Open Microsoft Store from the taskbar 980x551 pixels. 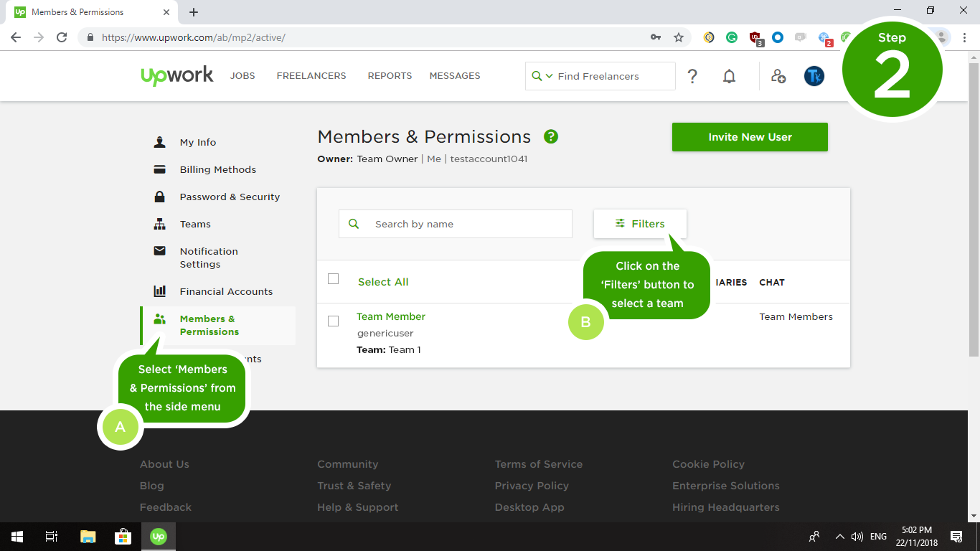click(x=123, y=537)
